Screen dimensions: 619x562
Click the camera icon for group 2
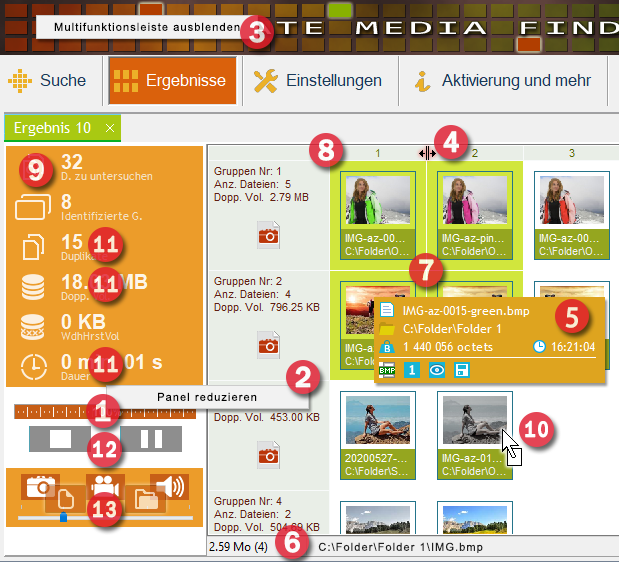tap(268, 347)
